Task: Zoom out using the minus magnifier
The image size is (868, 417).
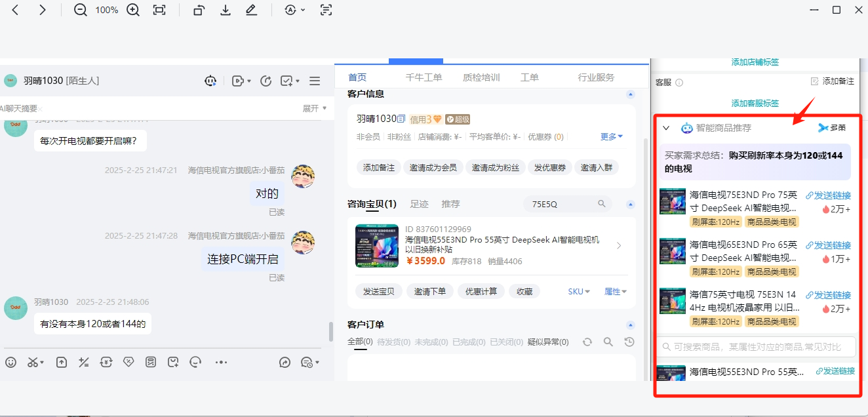Action: 81,10
